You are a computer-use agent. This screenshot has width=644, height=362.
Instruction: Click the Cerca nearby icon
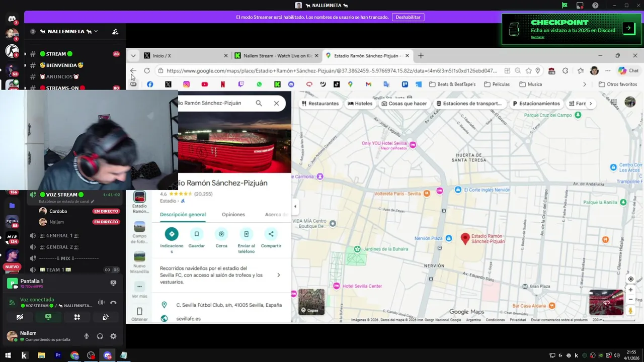(x=221, y=234)
